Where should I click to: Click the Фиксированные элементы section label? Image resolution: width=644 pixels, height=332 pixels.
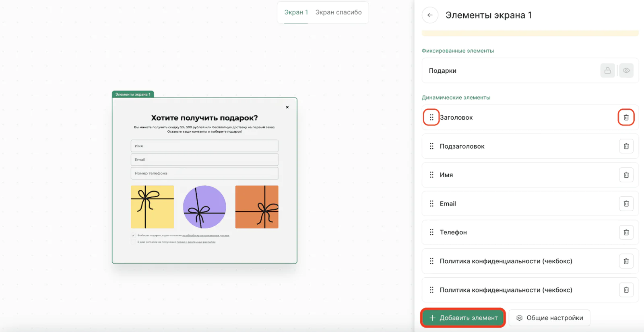[x=458, y=51]
